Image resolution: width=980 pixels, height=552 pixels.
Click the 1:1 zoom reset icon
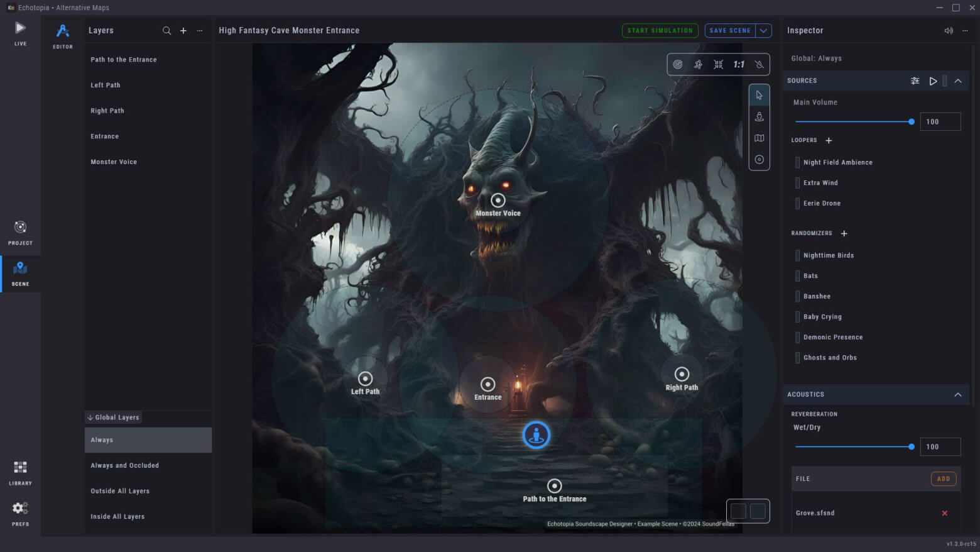point(739,64)
